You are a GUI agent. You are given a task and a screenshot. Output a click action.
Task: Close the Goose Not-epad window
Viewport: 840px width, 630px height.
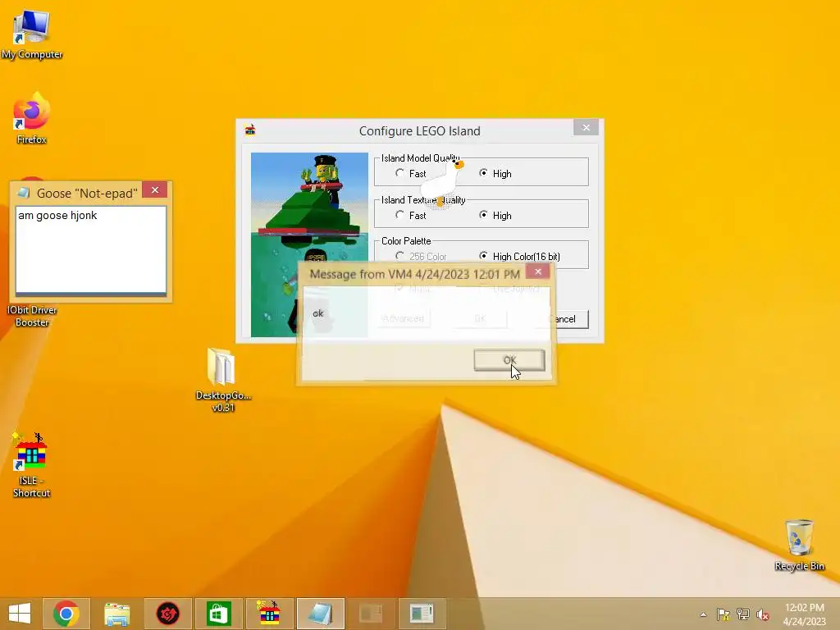click(x=155, y=190)
